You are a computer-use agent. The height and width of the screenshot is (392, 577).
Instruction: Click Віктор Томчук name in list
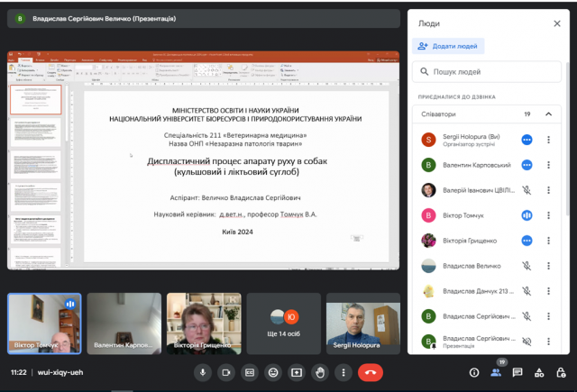click(463, 215)
